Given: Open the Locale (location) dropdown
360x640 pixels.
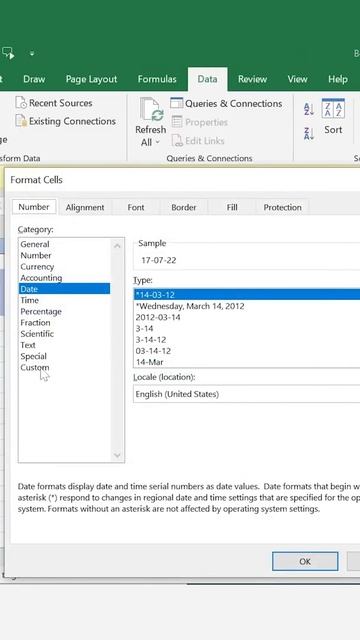Looking at the screenshot, I should 247,394.
